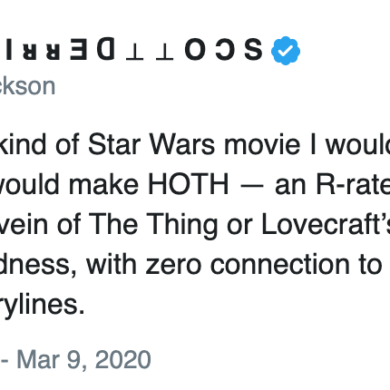Screen dimensions: 390x390
Task: Click the flipped "S" beside the verified badge
Action: pyautogui.click(x=253, y=50)
